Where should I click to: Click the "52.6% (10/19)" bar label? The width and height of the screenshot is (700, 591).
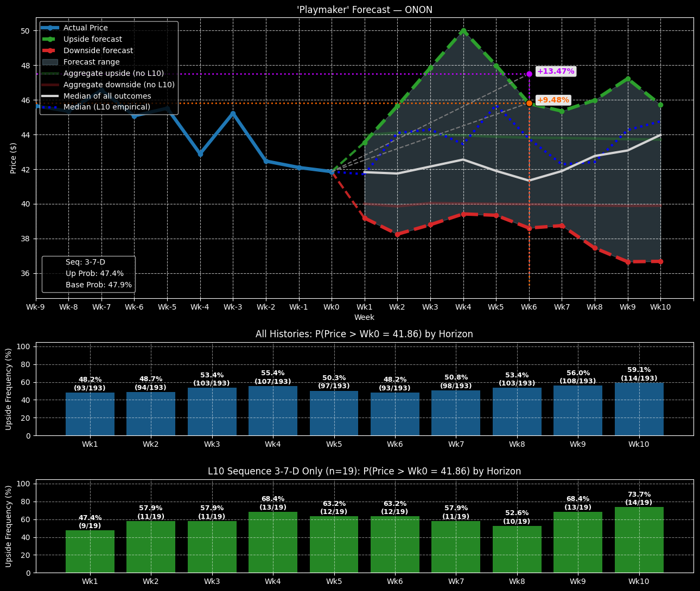[x=517, y=517]
